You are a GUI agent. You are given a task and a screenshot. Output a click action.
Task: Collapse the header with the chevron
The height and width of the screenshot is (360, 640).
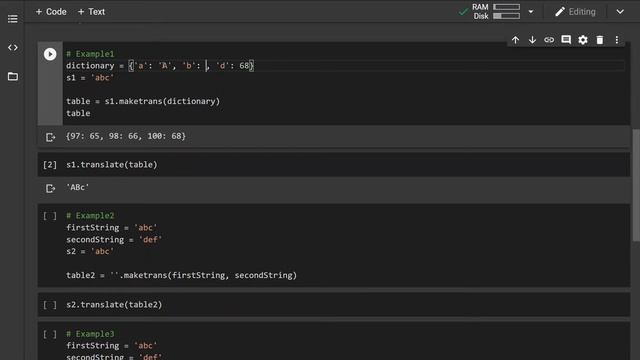620,12
